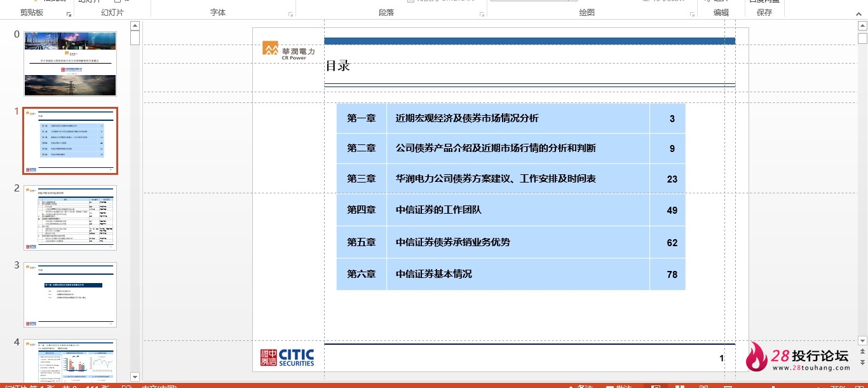Click the 幻灯片 ribbon group label

tap(112, 13)
